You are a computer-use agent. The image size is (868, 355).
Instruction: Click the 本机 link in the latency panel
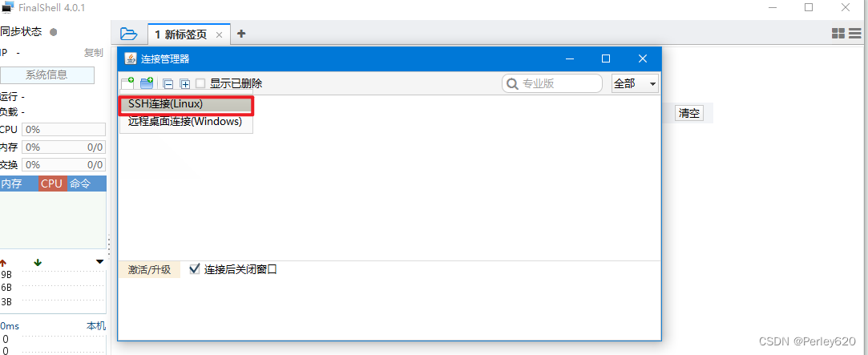(95, 325)
